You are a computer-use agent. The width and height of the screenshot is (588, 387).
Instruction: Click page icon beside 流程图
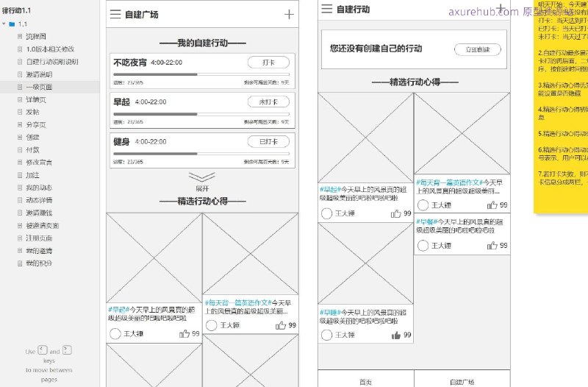[20, 36]
